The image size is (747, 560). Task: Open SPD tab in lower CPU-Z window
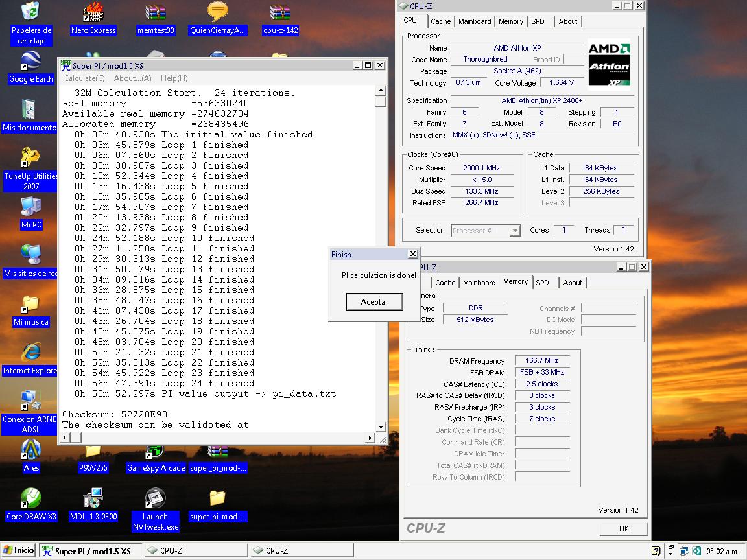coord(542,283)
